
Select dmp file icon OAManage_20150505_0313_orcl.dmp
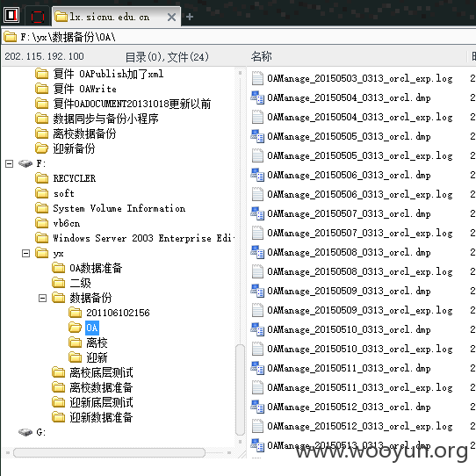(257, 136)
